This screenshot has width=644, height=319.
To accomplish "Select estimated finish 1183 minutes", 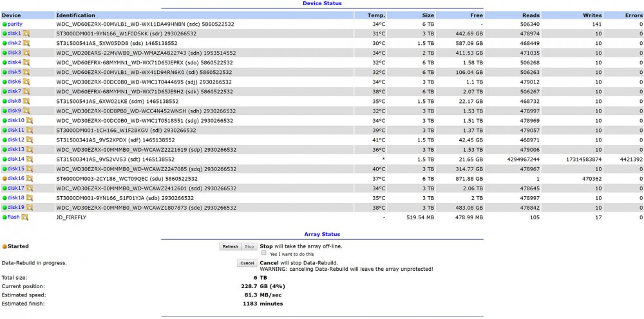I will point(263,304).
